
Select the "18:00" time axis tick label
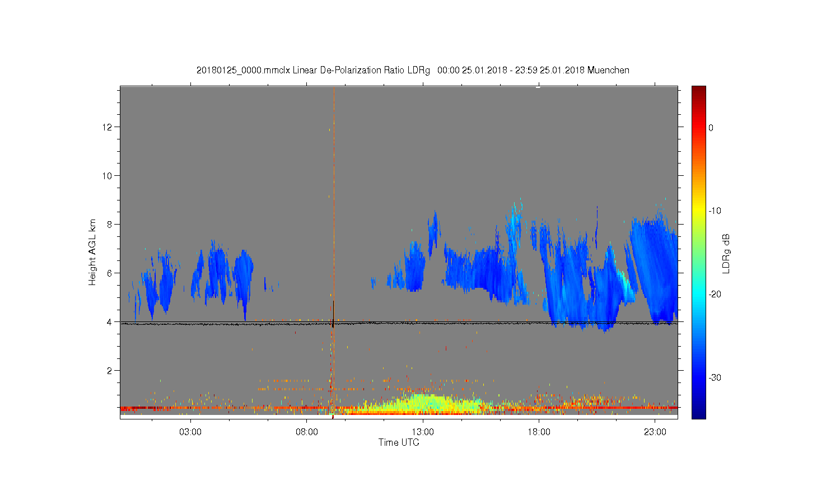[x=539, y=432]
